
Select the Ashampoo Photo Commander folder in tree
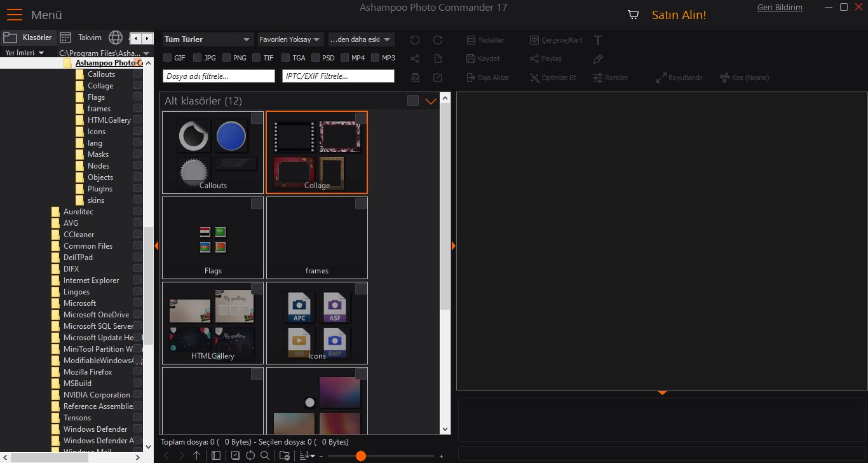109,63
